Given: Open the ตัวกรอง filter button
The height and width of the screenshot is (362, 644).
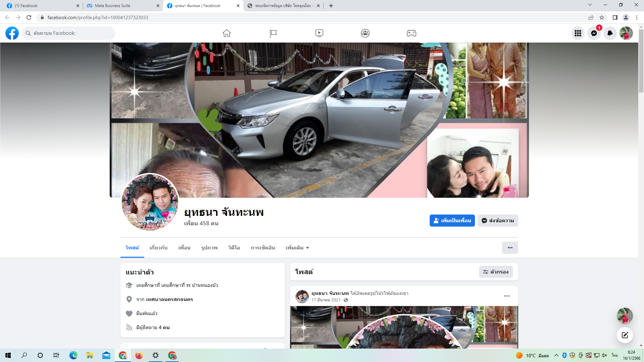Looking at the screenshot, I should tap(495, 272).
